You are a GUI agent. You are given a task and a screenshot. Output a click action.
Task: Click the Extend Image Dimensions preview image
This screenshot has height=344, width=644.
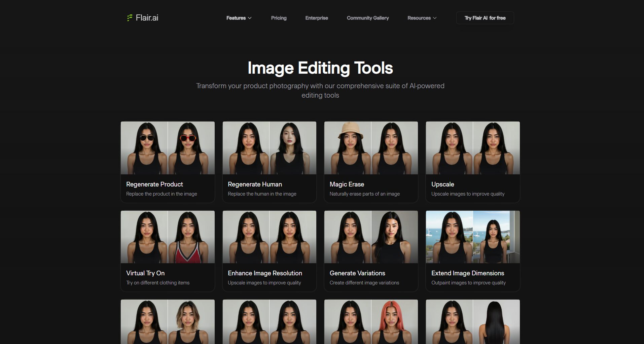[472, 237]
